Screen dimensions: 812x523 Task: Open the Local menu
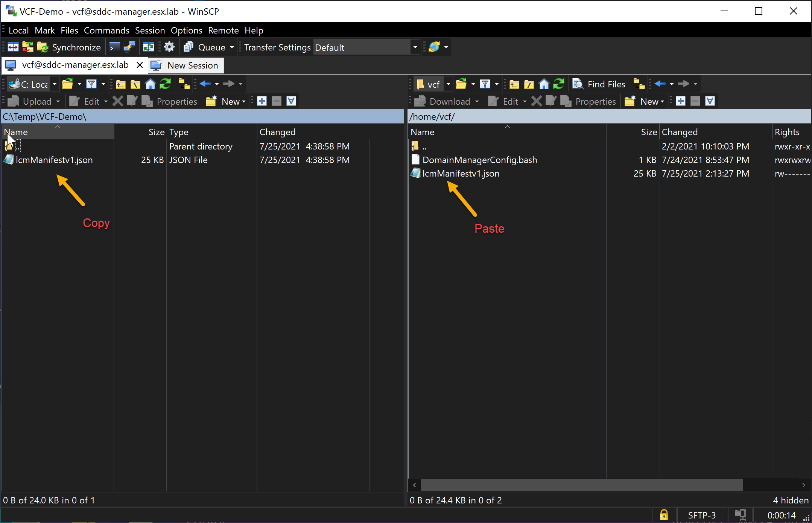[18, 30]
